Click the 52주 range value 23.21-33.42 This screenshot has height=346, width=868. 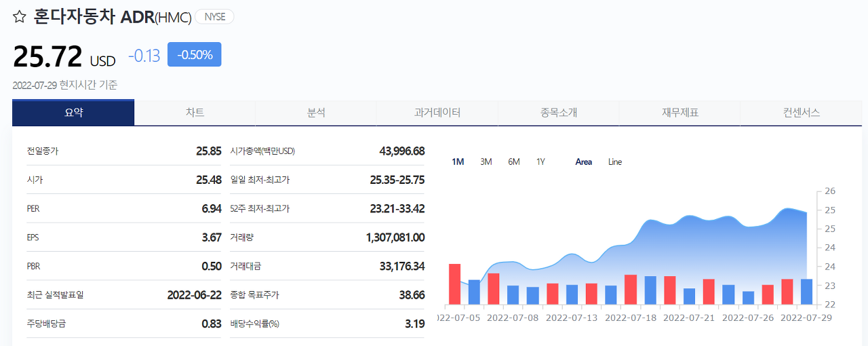397,208
